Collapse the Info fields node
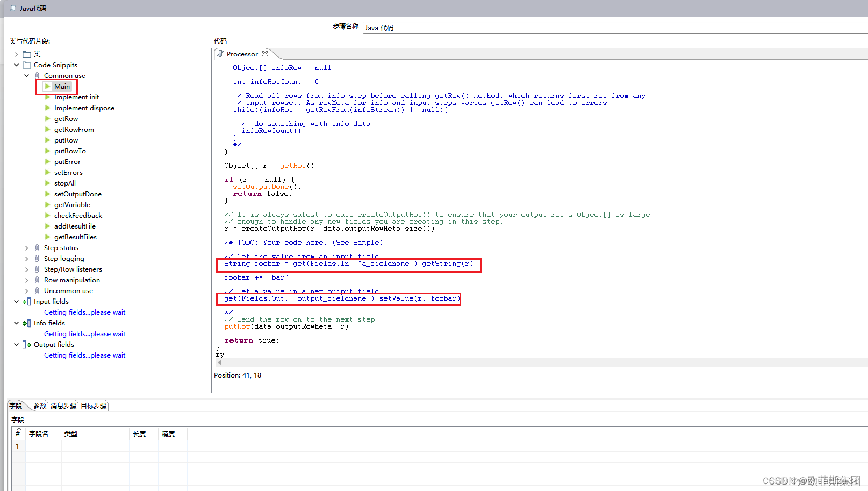The height and width of the screenshot is (491, 868). click(x=17, y=323)
